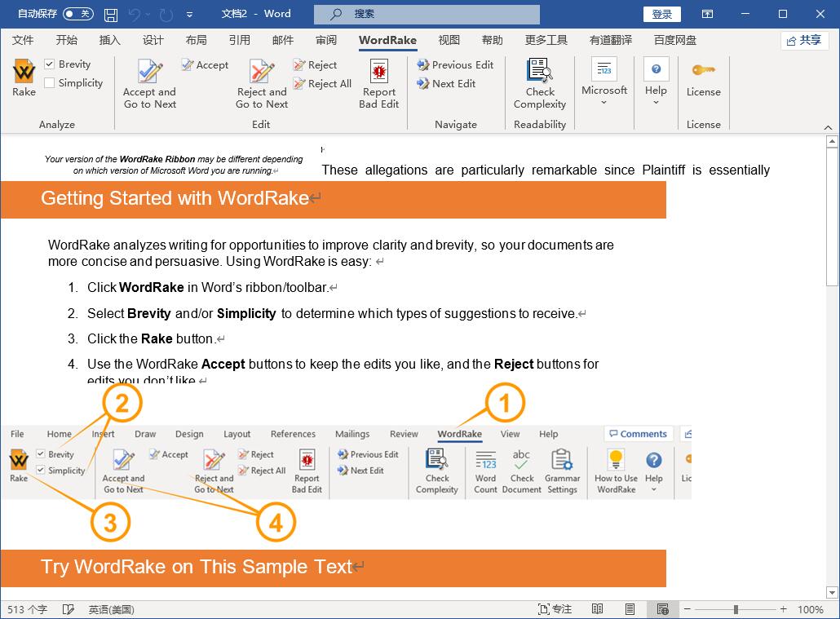Switch to the 开始 (Home) tab
This screenshot has height=619, width=840.
[x=66, y=40]
